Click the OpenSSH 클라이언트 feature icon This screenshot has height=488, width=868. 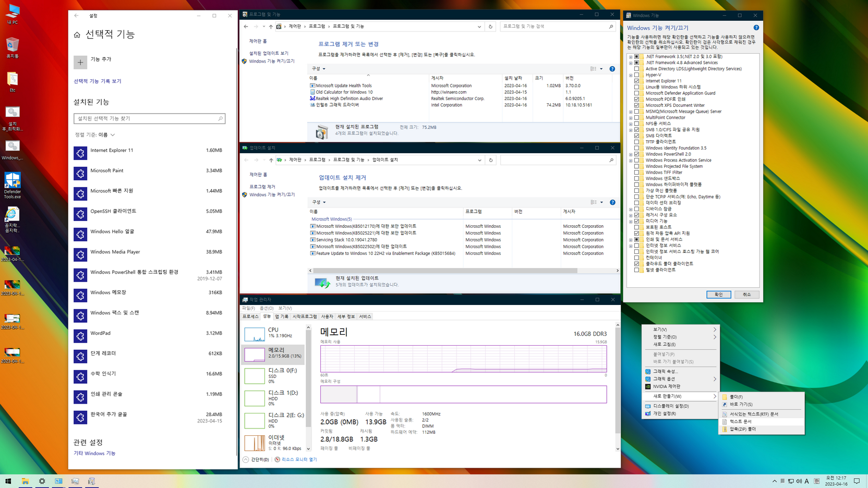(80, 214)
